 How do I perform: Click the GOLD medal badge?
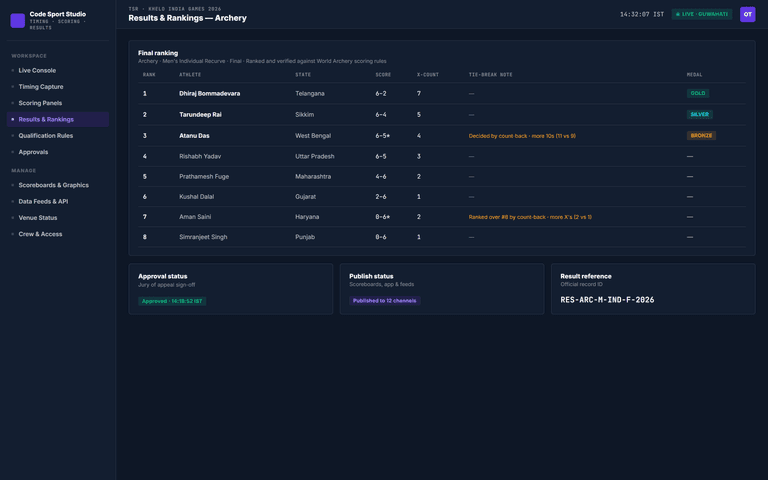pyautogui.click(x=697, y=93)
